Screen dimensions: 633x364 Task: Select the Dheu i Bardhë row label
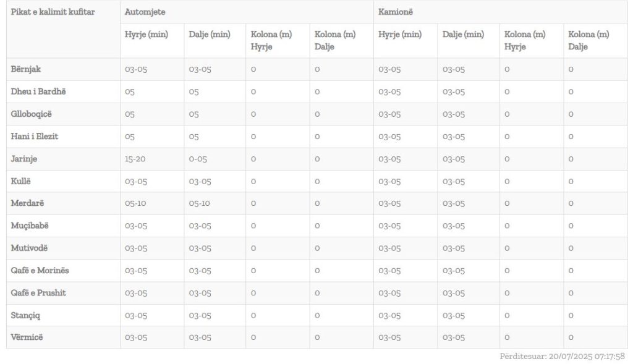(38, 91)
